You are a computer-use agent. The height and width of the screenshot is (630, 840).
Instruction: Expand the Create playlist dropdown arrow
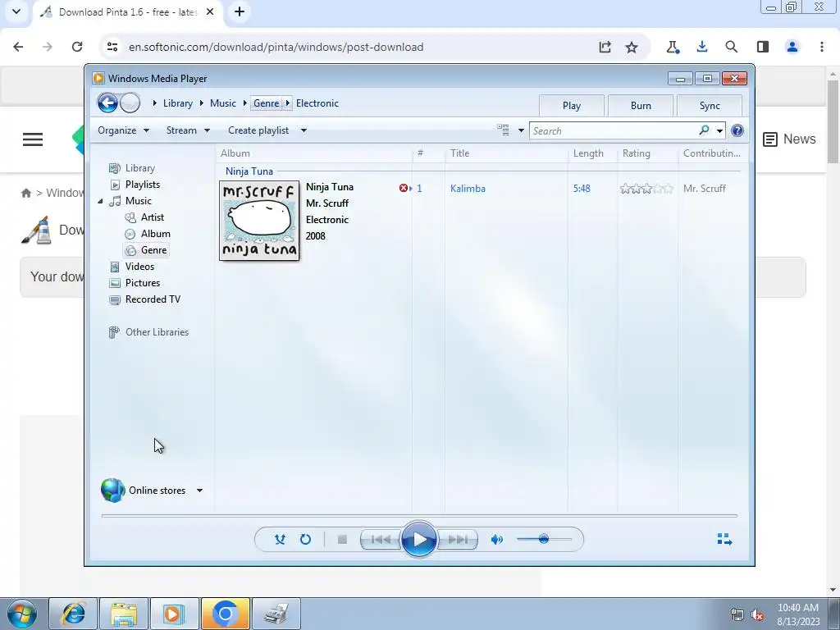click(x=304, y=130)
